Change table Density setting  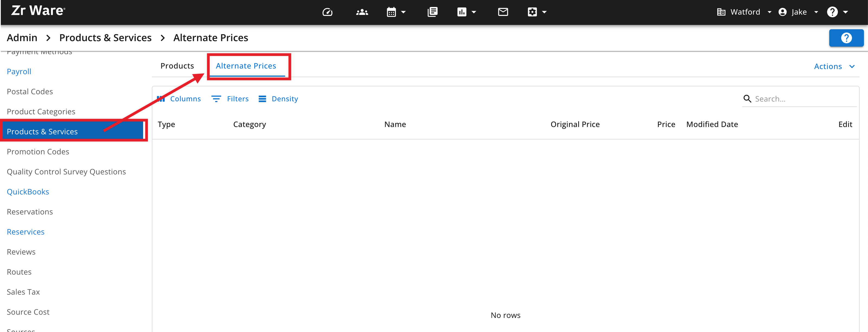[278, 99]
